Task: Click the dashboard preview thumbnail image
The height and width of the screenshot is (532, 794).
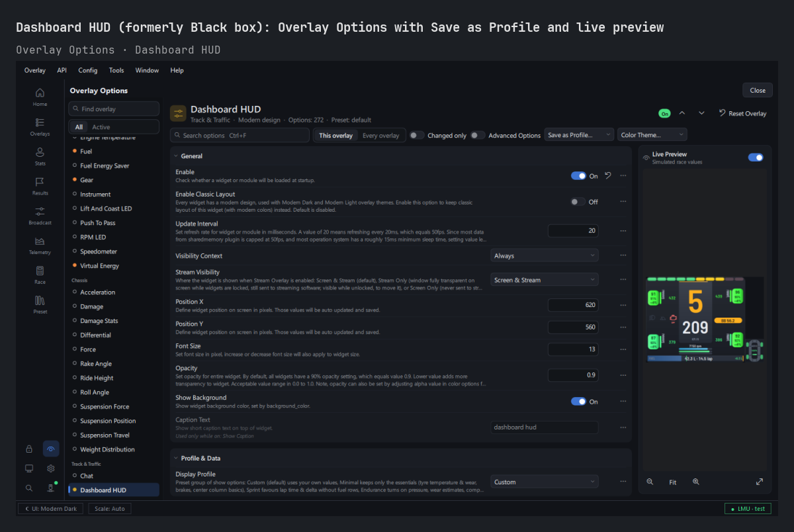Action: point(705,320)
